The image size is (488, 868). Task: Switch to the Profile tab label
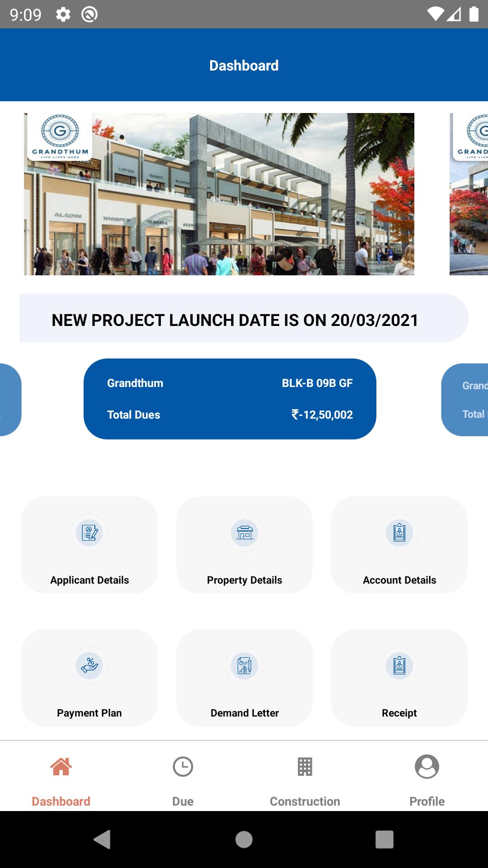427,801
